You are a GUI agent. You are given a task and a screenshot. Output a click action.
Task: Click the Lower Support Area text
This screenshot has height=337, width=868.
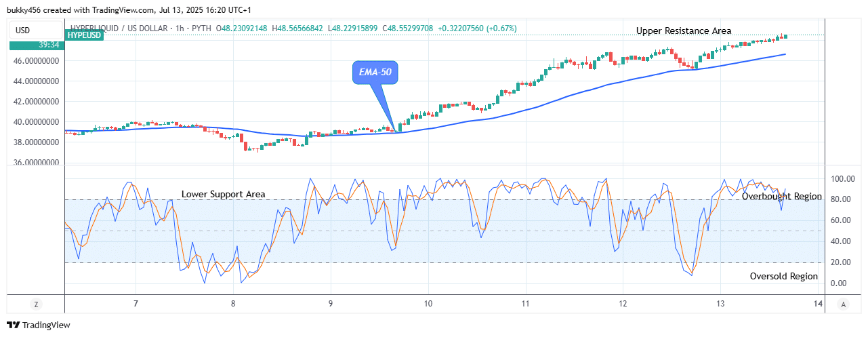pyautogui.click(x=224, y=194)
